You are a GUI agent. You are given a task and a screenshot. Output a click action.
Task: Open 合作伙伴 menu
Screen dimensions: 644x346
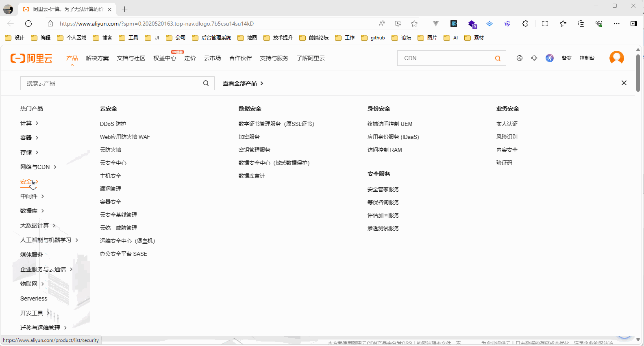click(x=240, y=58)
